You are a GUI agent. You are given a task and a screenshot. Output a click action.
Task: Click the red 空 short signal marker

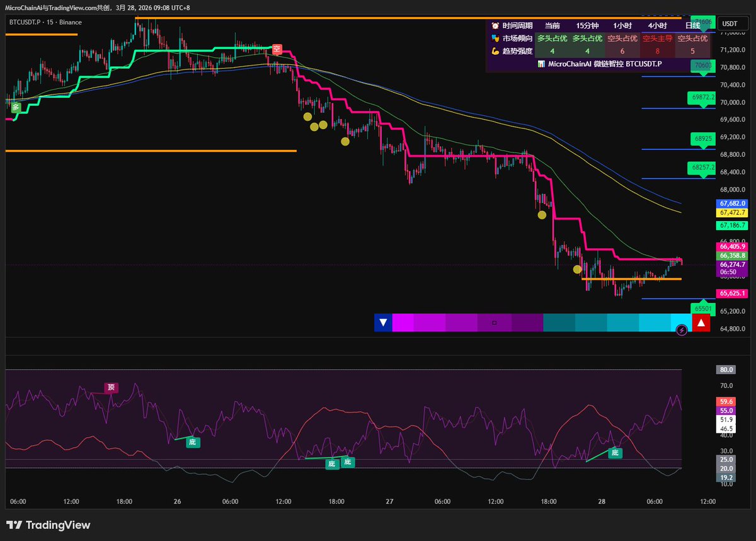click(277, 48)
